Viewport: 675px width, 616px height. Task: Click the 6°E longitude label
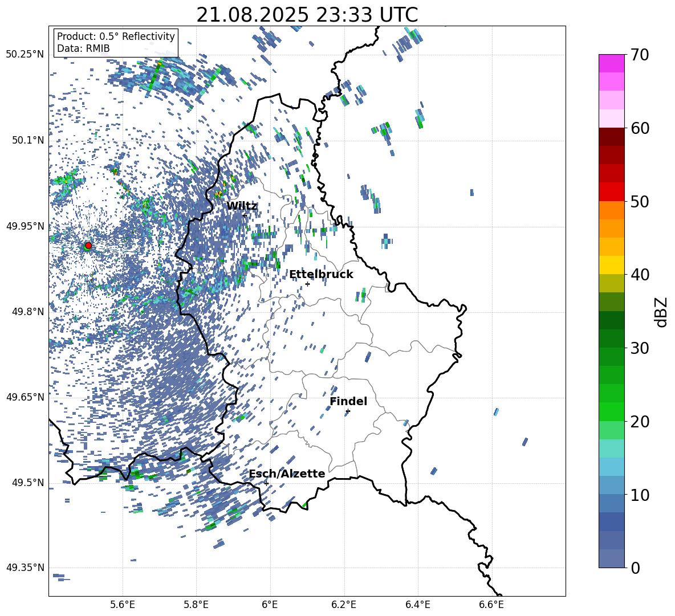coord(270,605)
